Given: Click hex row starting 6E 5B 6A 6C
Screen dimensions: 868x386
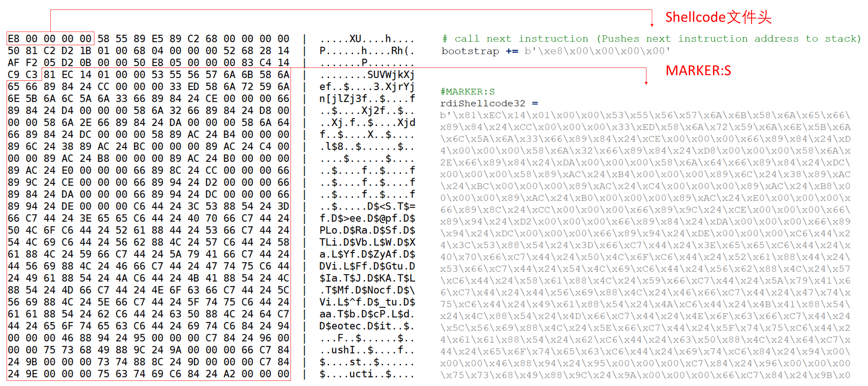Looking at the screenshot, I should tap(148, 98).
